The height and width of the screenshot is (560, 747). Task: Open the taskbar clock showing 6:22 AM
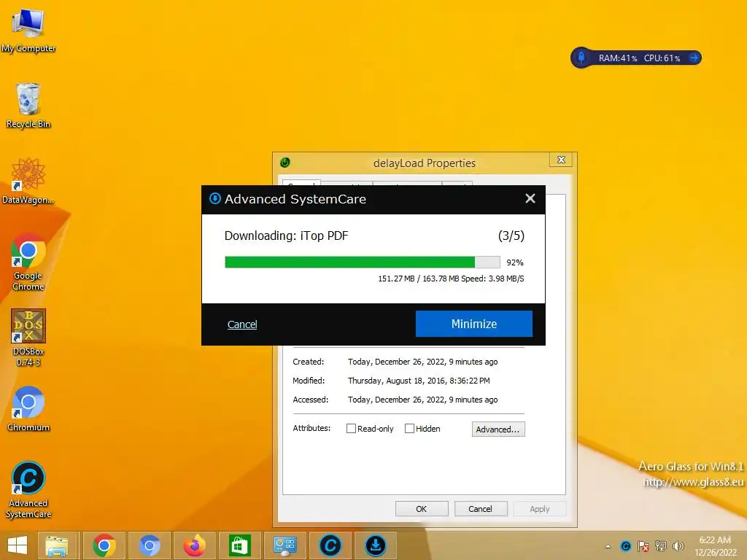pos(715,545)
